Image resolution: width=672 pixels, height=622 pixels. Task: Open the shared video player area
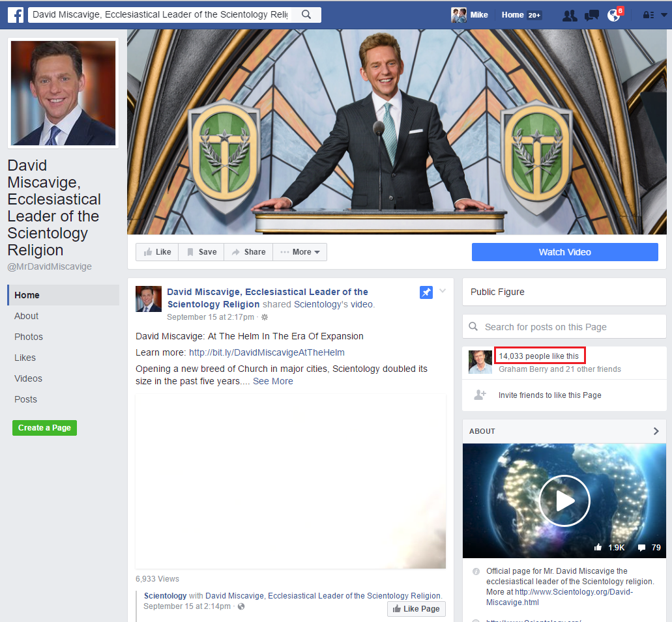(291, 481)
